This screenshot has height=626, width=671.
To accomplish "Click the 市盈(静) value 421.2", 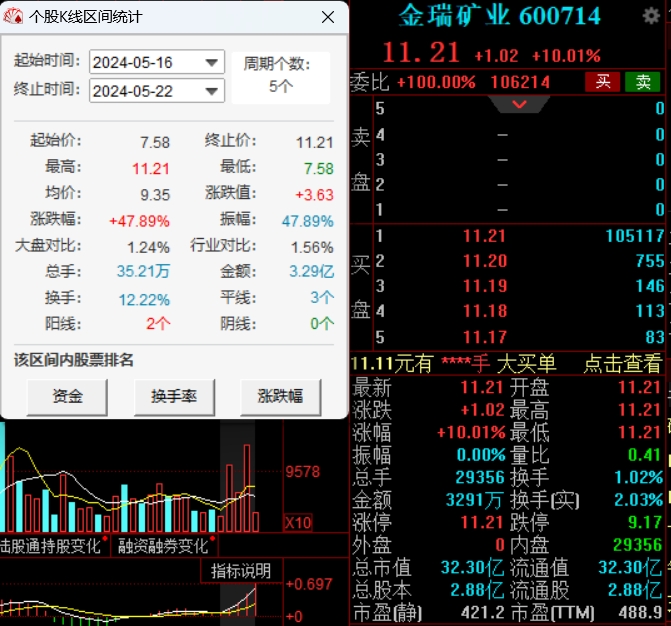I will tap(483, 613).
